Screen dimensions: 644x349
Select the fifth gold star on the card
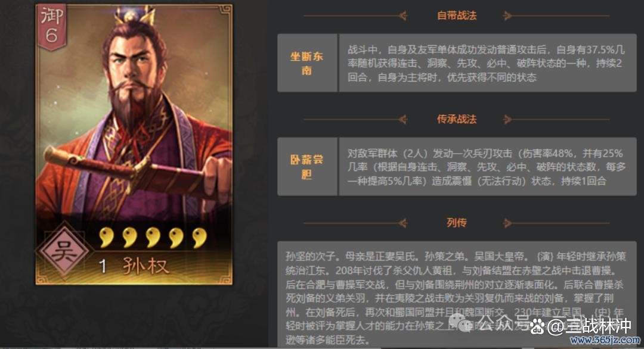pyautogui.click(x=200, y=238)
